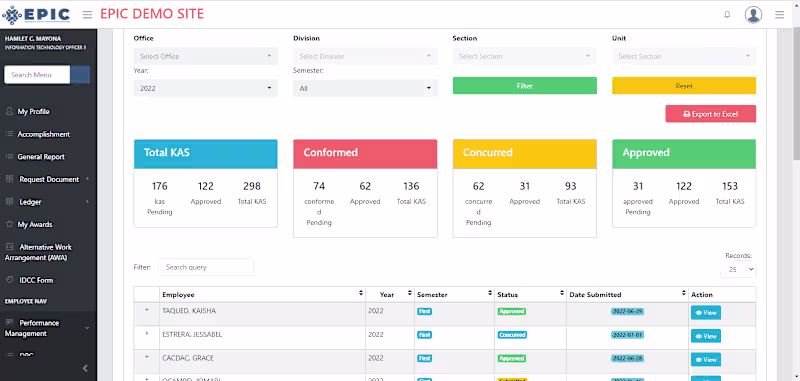Open the notification bell icon
Viewport: 800px width, 381px height.
click(727, 15)
